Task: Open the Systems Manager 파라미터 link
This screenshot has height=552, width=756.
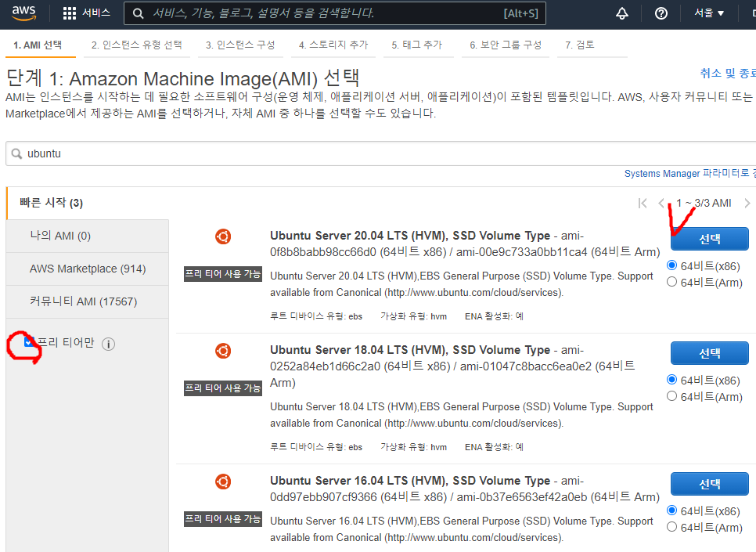Action: point(690,173)
